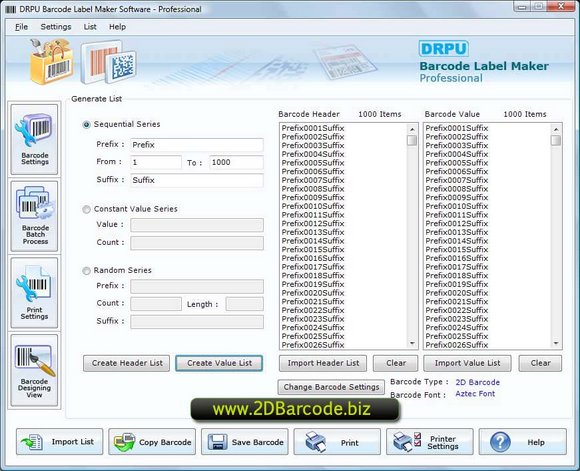Open Barcode Batch Process panel
Image resolution: width=580 pixels, height=471 pixels.
pyautogui.click(x=34, y=216)
